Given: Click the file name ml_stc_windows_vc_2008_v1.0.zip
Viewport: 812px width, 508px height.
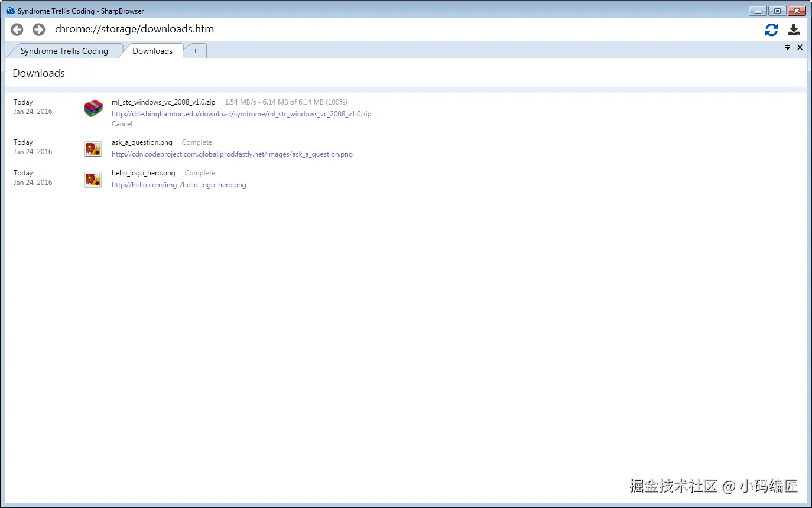Looking at the screenshot, I should tap(164, 102).
